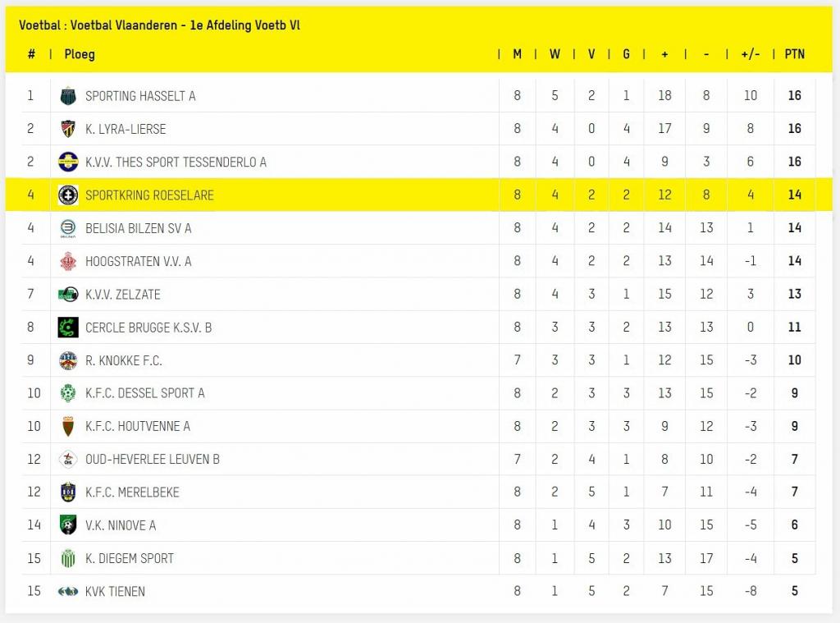Open the K.V.V. Zelzate team name link

coord(122,295)
